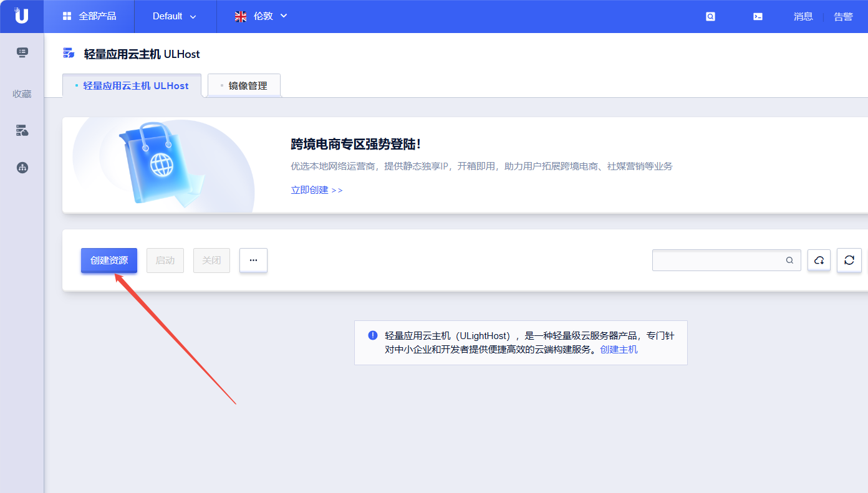Click the 创建主机 link
Screen dimensions: 868x493
click(619, 350)
